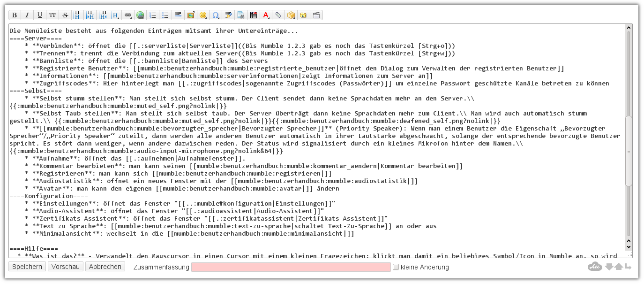Apply strikethrough formatting
Viewport: 644px width, 284px height.
click(x=65, y=15)
